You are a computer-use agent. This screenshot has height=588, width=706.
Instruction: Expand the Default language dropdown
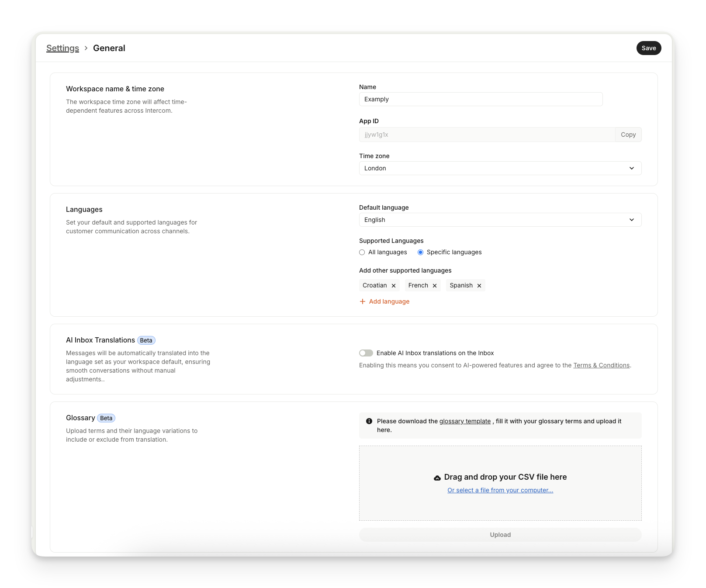pyautogui.click(x=500, y=220)
